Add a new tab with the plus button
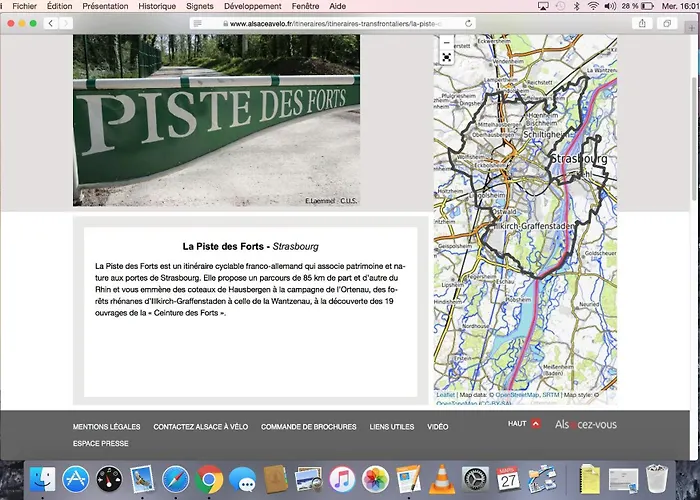The image size is (700, 500). [x=692, y=28]
